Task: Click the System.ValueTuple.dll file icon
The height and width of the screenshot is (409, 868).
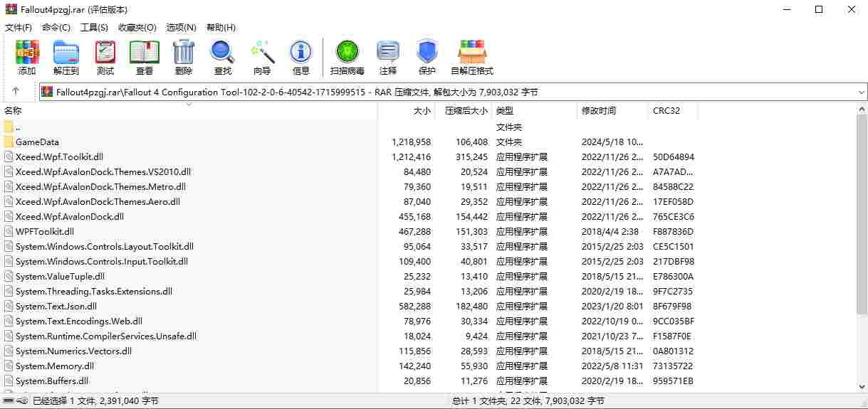Action: 9,276
